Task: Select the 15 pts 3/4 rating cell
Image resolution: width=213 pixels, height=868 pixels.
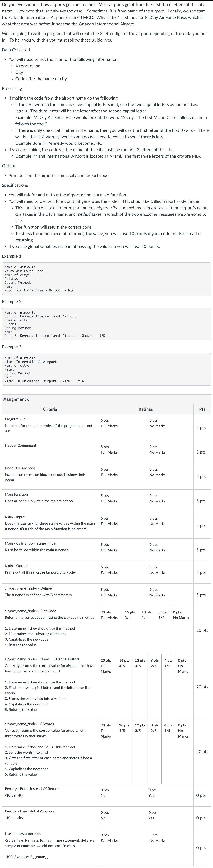Action: (x=130, y=615)
